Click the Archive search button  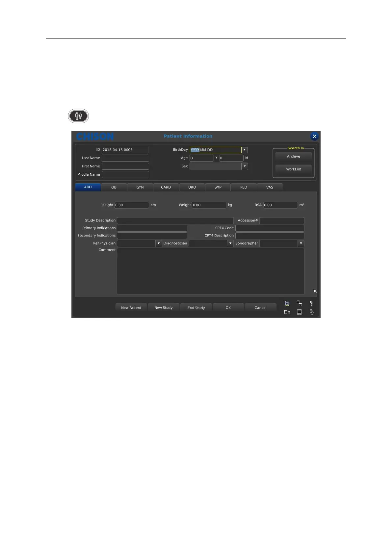[294, 157]
